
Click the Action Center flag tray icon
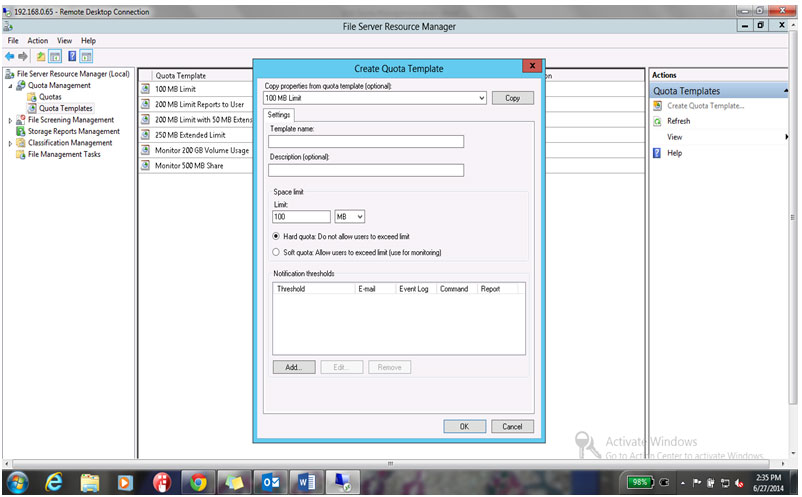point(697,482)
